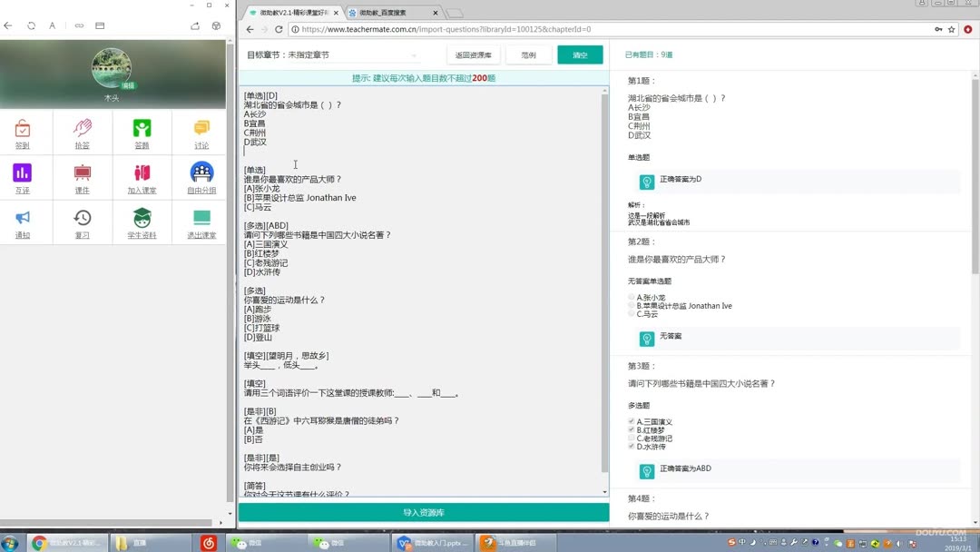Click the 答题 answering icon

142,133
